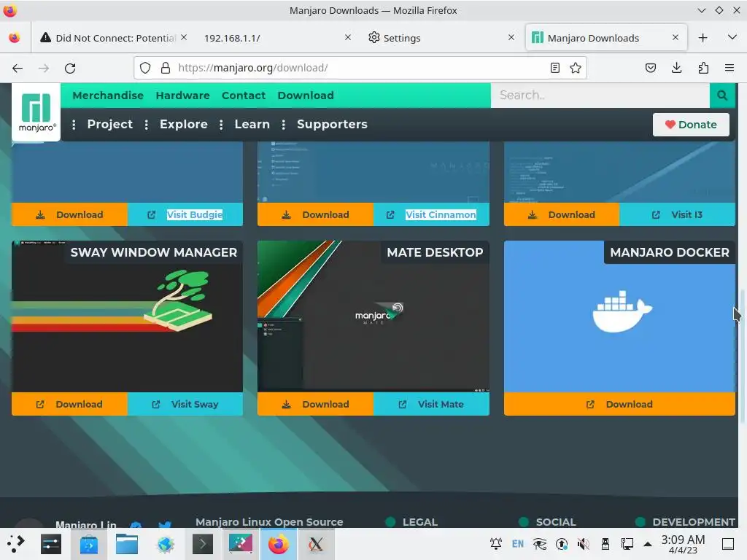Go back to the previous page
This screenshot has width=747, height=560.
(x=18, y=68)
